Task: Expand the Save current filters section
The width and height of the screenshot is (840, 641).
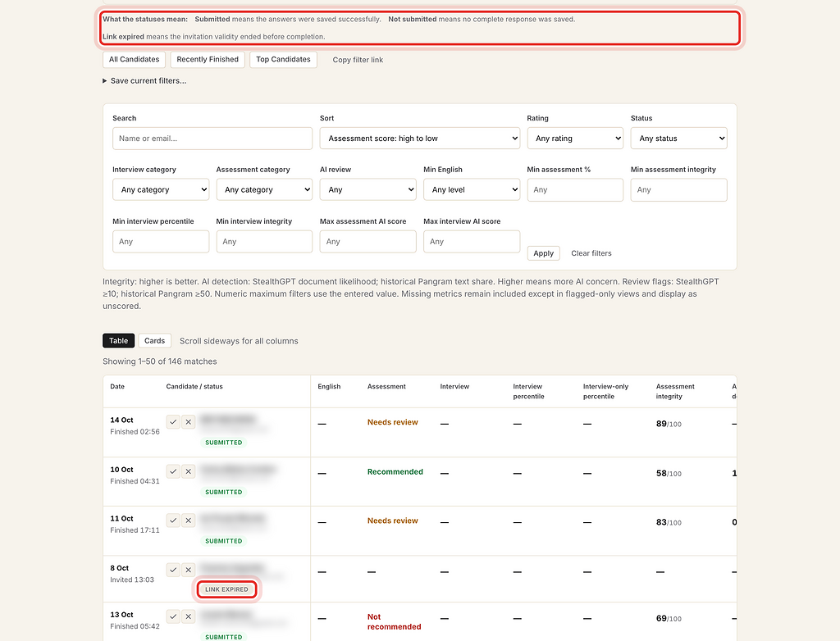Action: 144,81
